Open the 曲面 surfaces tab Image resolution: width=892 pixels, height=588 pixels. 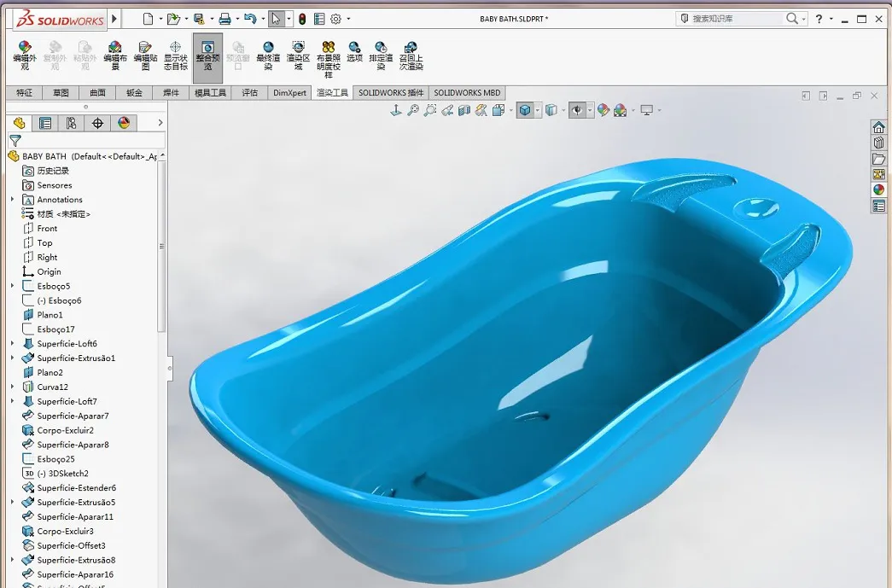click(97, 93)
